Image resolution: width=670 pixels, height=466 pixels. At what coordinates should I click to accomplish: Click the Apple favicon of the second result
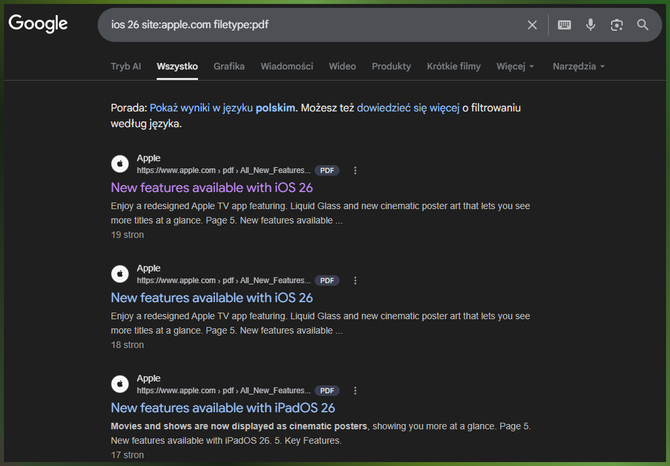[x=120, y=274]
